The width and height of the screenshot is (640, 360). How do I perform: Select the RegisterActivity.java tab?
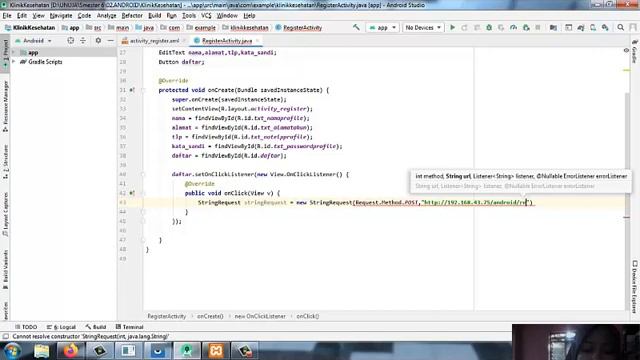[227, 41]
